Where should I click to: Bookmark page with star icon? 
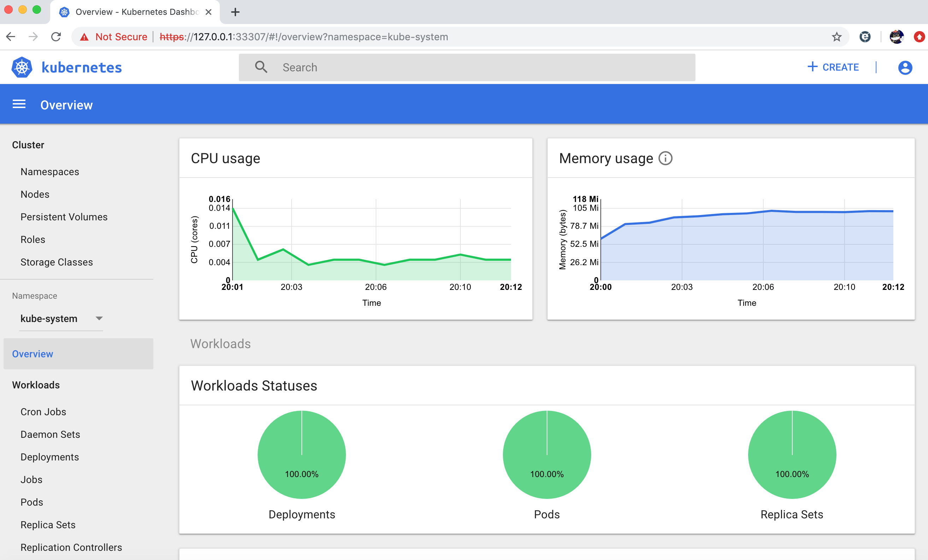click(x=836, y=37)
